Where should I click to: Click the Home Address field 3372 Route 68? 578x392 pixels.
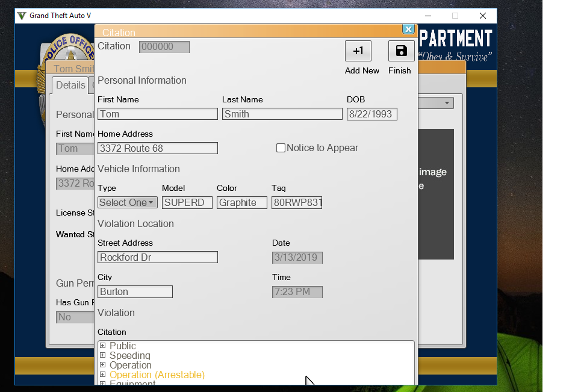[158, 148]
